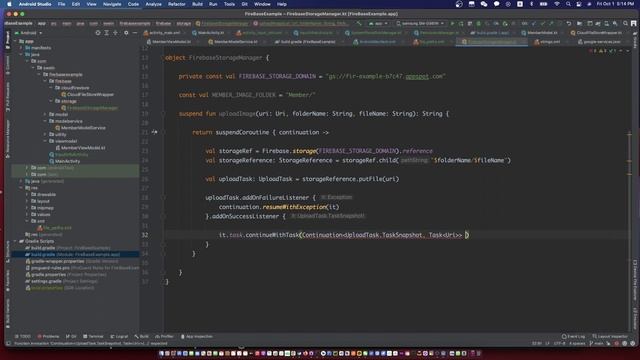
Task: Click resumeWithException in the code
Action: [295, 207]
